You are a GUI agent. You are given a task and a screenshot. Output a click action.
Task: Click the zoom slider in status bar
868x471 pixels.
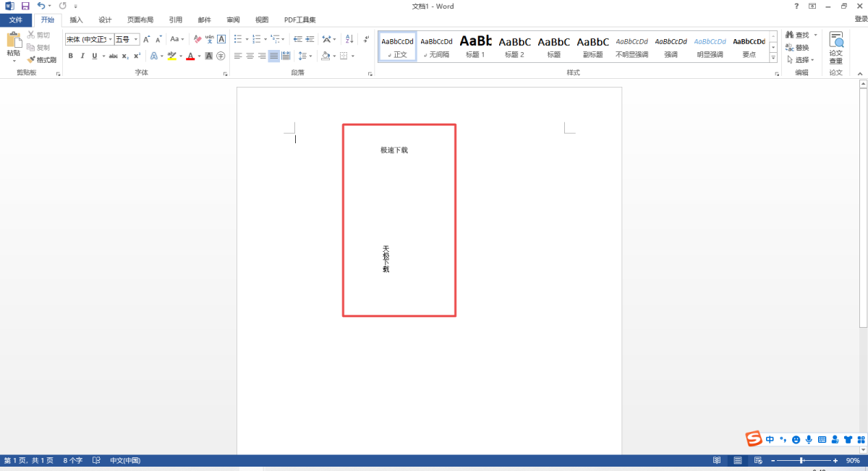(x=801, y=461)
